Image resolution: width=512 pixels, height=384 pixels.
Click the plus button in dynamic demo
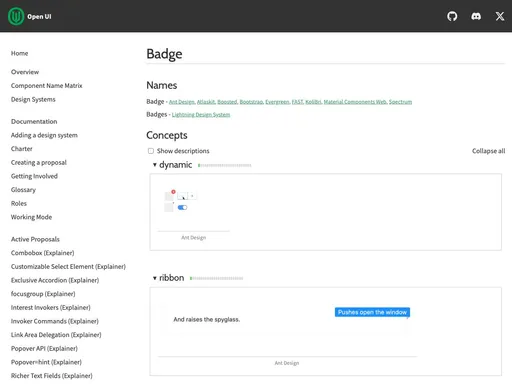point(192,196)
